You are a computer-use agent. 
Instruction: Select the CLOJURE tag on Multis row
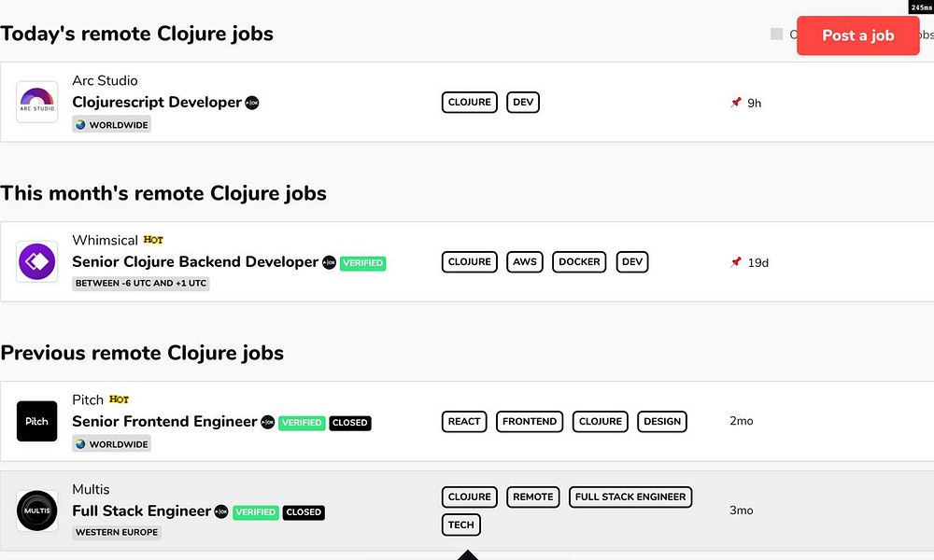470,497
